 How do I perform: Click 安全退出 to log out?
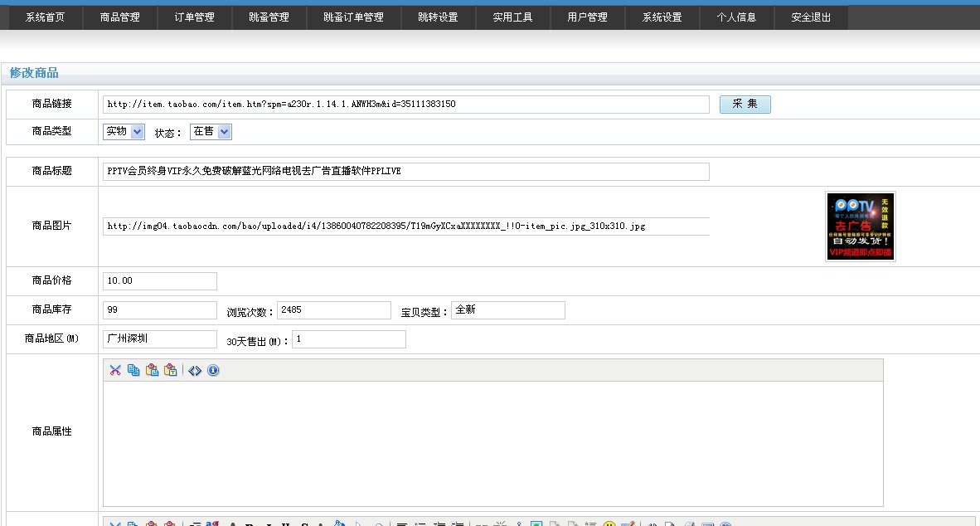811,17
